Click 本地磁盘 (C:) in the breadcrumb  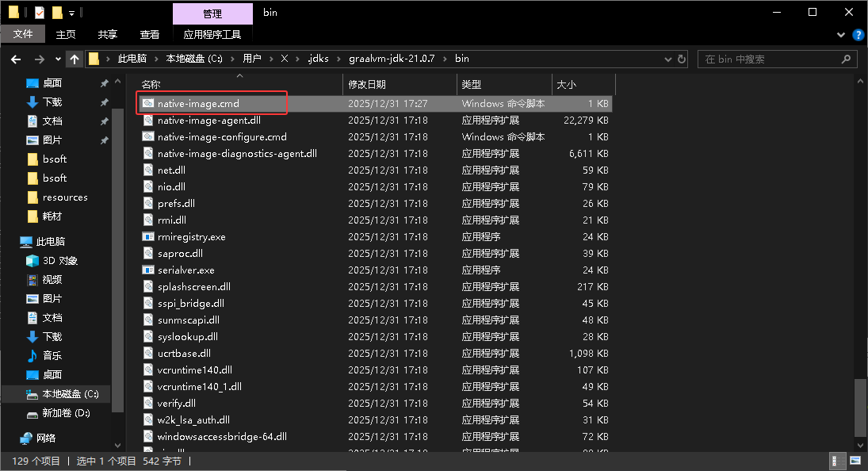(194, 59)
